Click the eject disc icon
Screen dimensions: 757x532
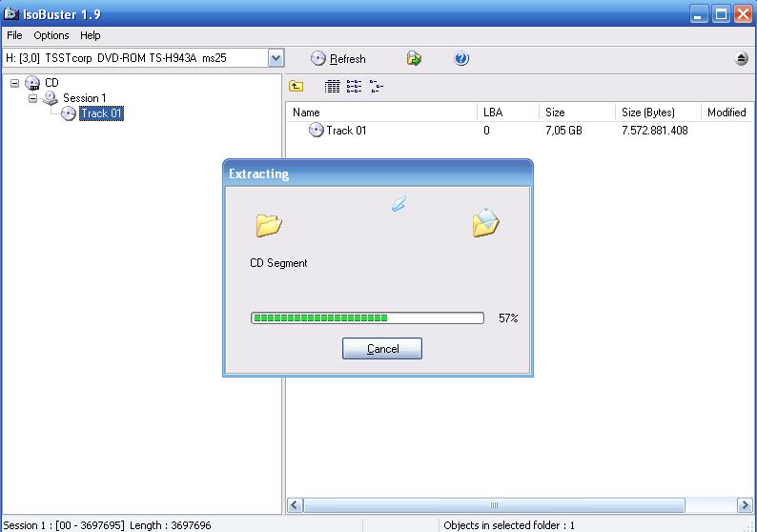(x=741, y=59)
